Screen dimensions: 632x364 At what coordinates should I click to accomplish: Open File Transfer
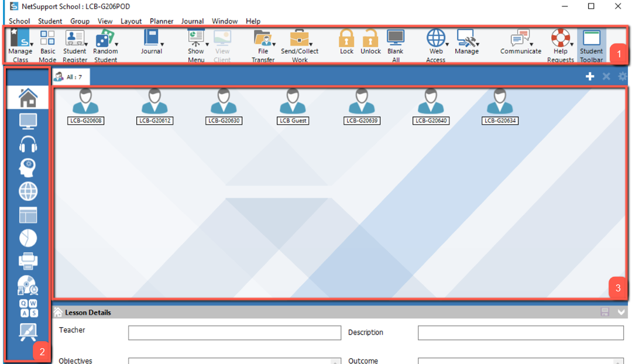pos(263,46)
